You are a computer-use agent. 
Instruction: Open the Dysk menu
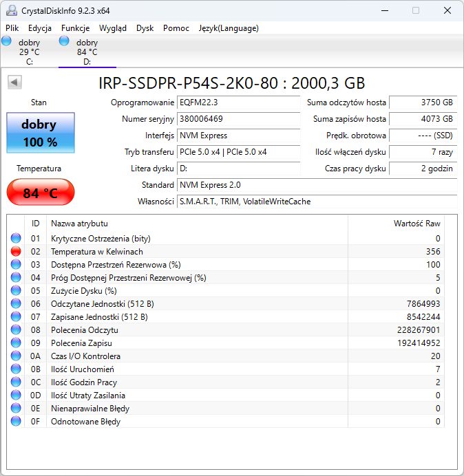145,28
